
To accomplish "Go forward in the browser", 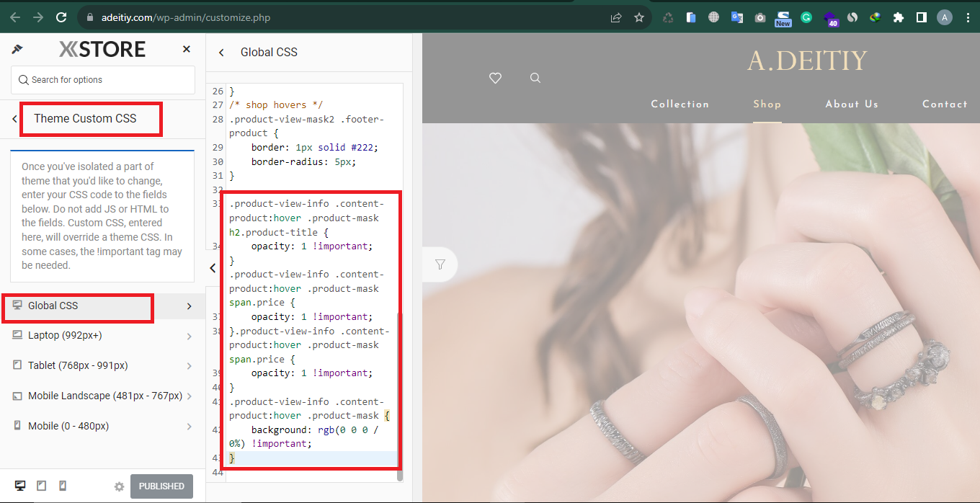I will (38, 17).
